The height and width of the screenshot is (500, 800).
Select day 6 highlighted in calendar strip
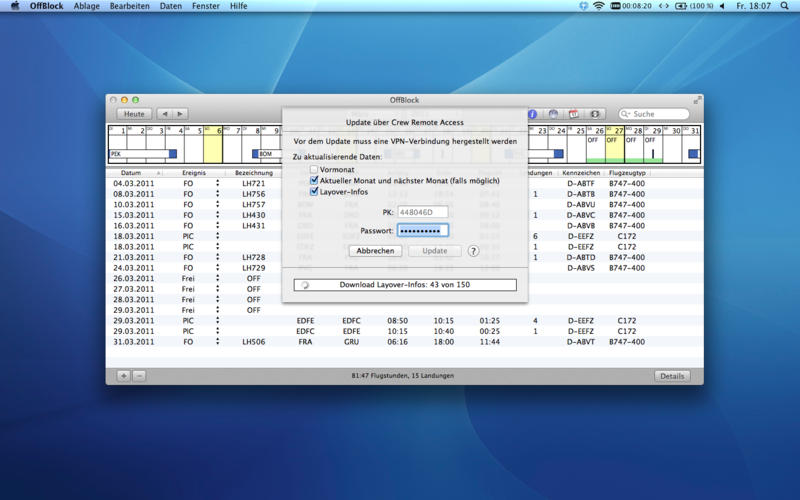point(213,144)
